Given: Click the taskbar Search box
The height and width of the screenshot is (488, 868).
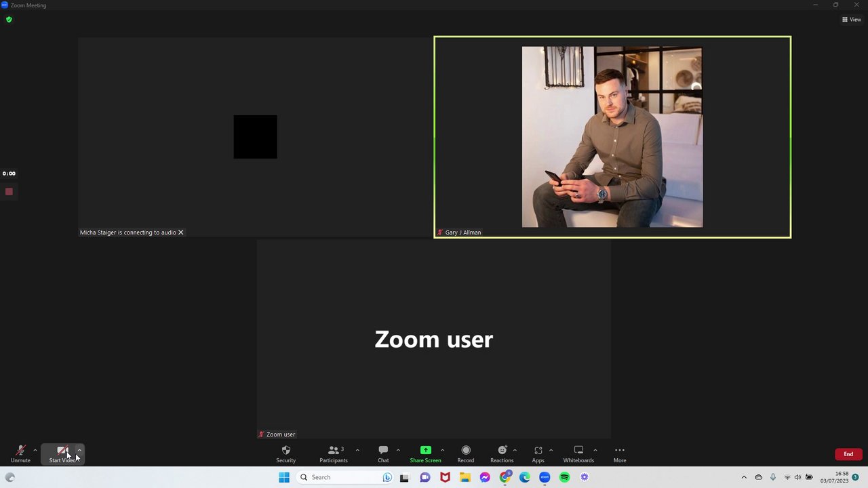Looking at the screenshot, I should [346, 477].
